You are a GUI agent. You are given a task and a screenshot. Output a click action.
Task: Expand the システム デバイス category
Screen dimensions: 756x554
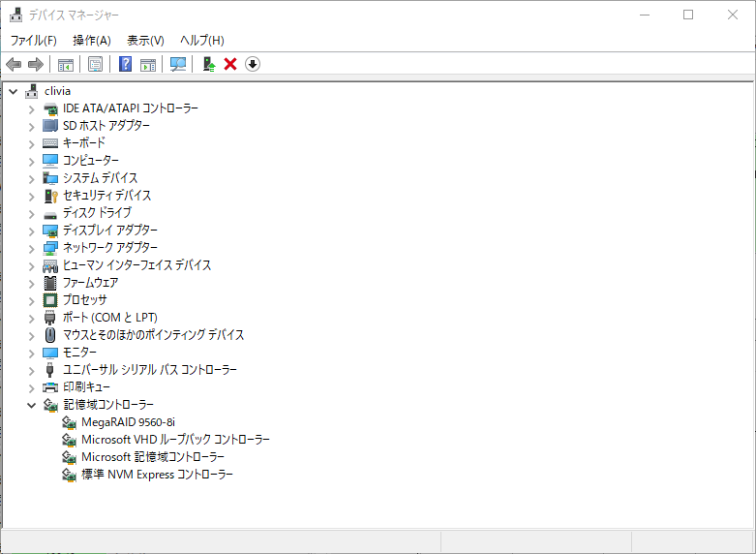coord(31,178)
